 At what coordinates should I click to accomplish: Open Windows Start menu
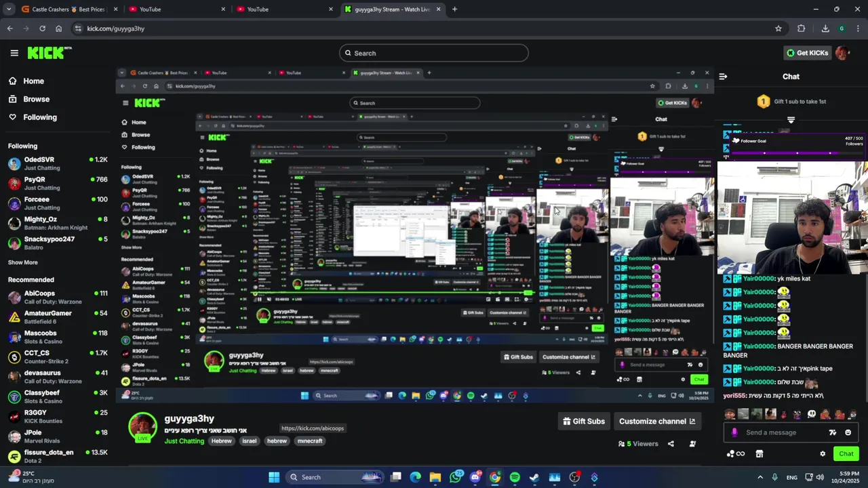[x=274, y=477]
